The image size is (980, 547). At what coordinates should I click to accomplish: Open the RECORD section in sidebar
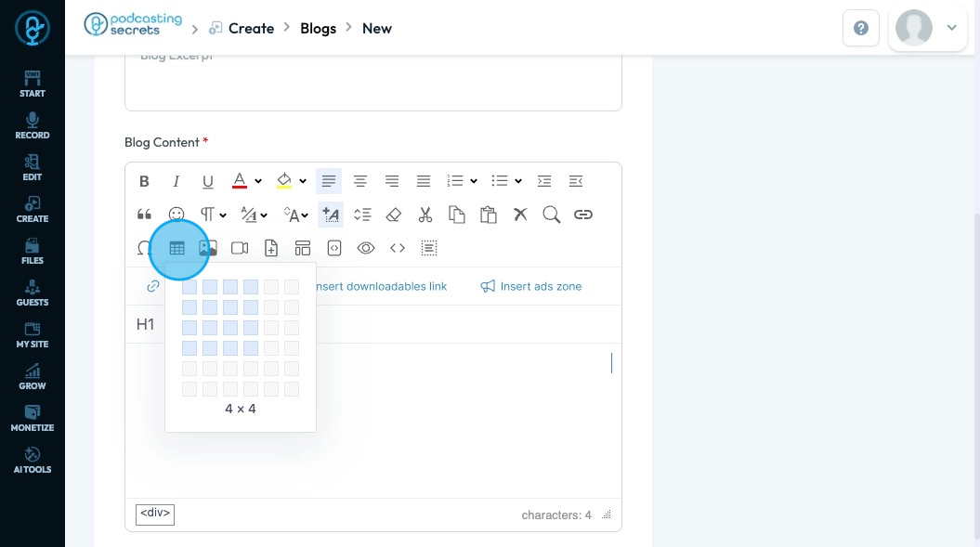pos(33,125)
